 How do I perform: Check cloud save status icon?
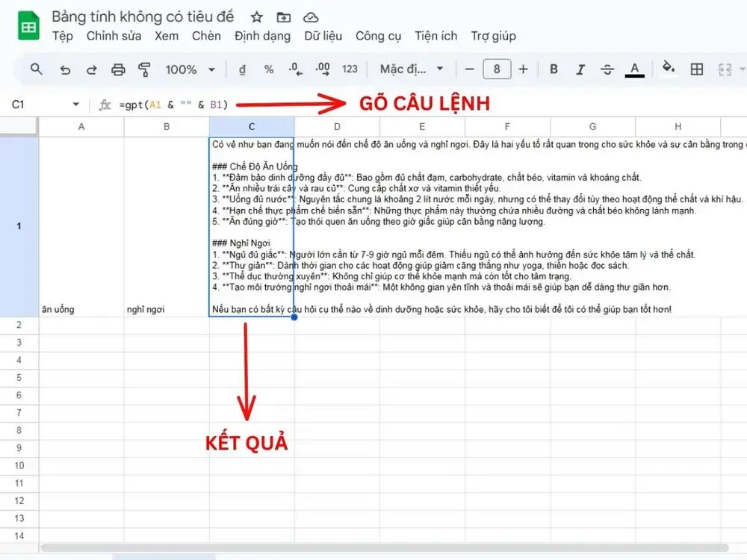[311, 18]
